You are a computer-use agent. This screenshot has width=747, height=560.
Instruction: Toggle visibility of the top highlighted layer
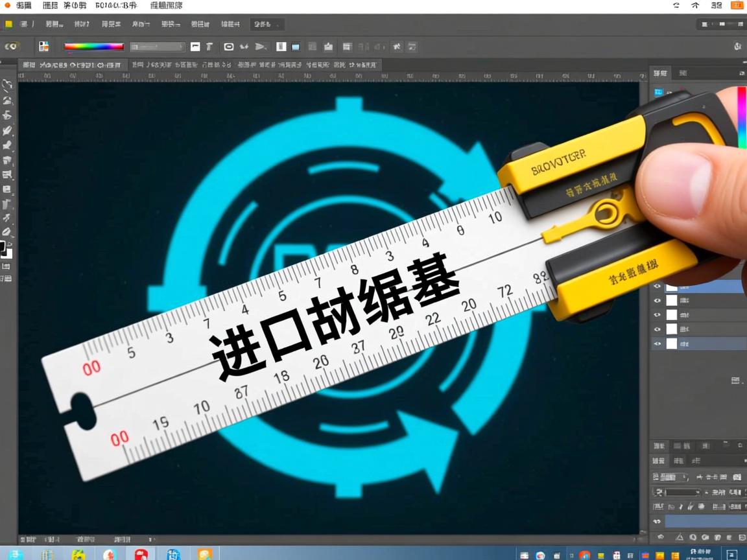click(657, 285)
